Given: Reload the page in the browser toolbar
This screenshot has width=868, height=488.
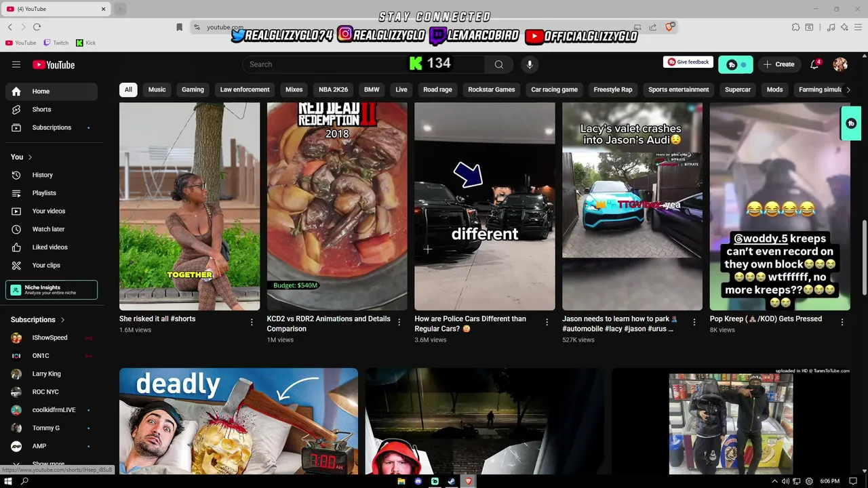Looking at the screenshot, I should point(37,27).
